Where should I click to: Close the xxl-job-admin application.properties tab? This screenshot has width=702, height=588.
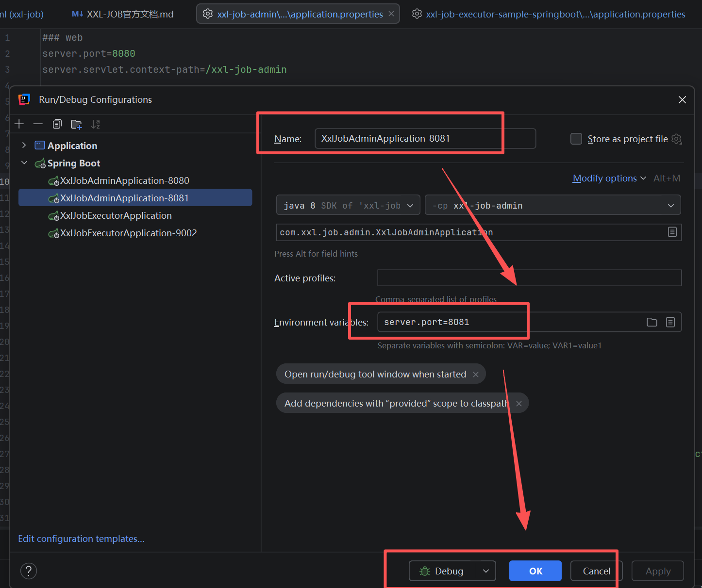click(x=391, y=14)
